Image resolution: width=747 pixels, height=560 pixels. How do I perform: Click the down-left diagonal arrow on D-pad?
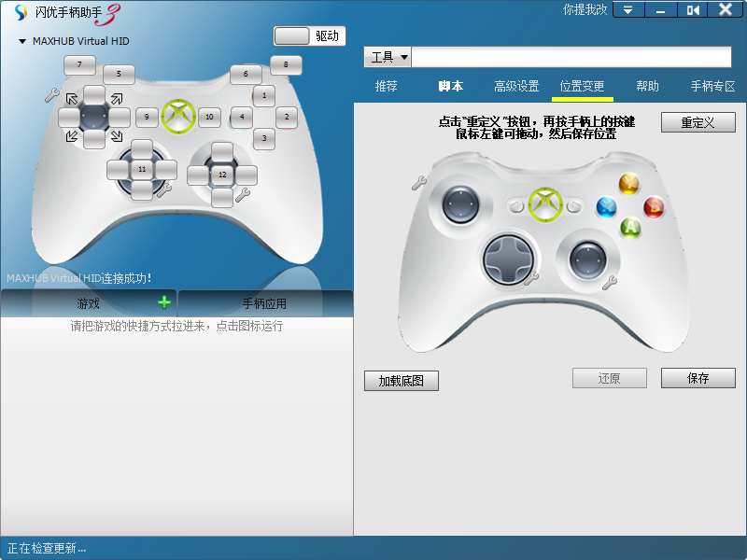(72, 136)
